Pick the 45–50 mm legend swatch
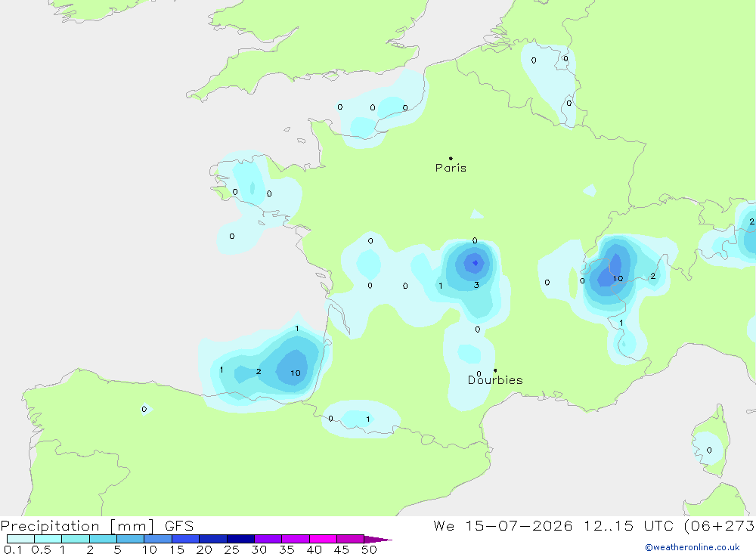 (351, 539)
